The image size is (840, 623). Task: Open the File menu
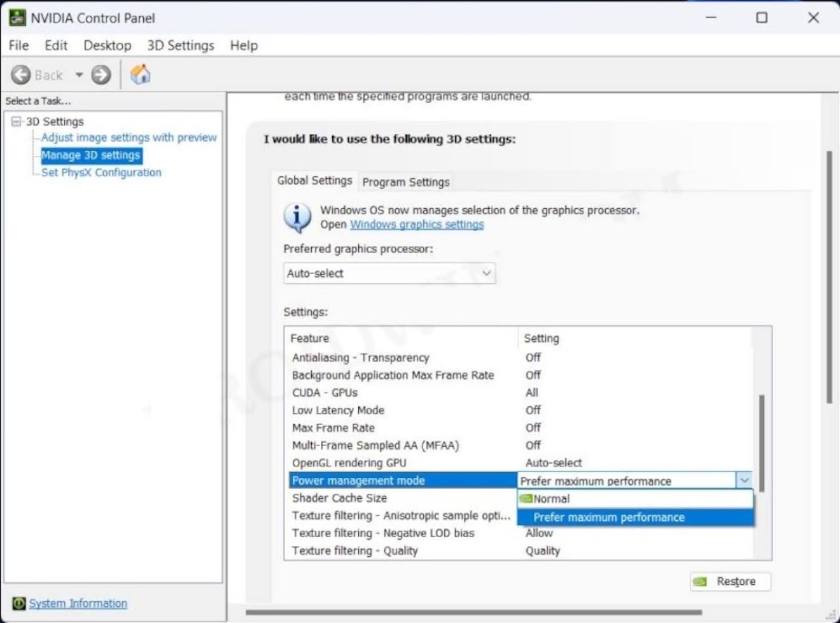click(x=19, y=46)
